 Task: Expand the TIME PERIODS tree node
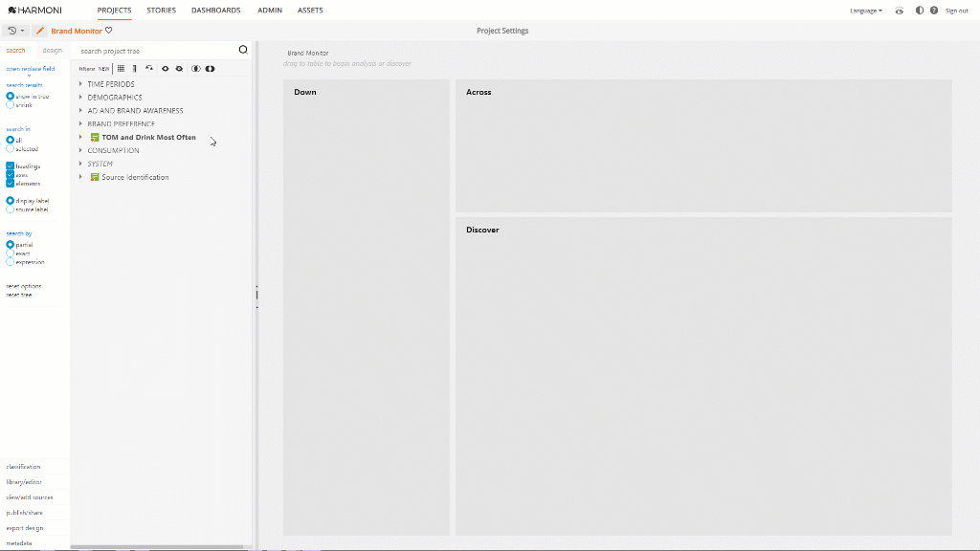pos(80,84)
